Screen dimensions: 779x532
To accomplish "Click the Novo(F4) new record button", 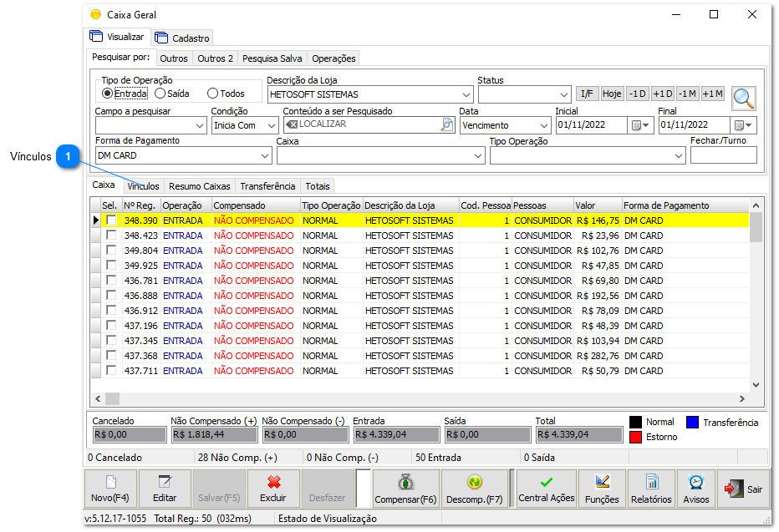I will click(110, 489).
